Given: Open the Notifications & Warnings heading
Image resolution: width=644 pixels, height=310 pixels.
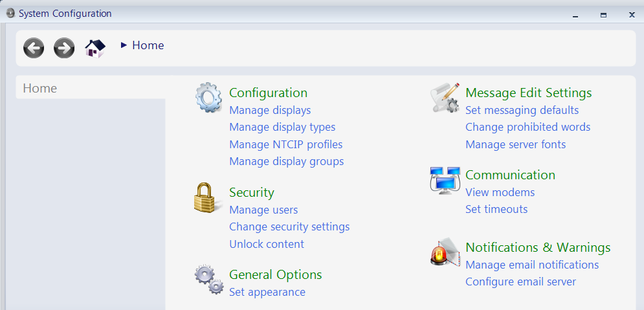Looking at the screenshot, I should pos(538,248).
